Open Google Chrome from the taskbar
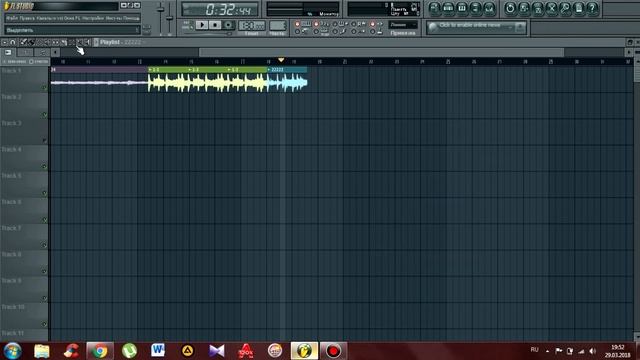The width and height of the screenshot is (640, 360). pos(100,351)
